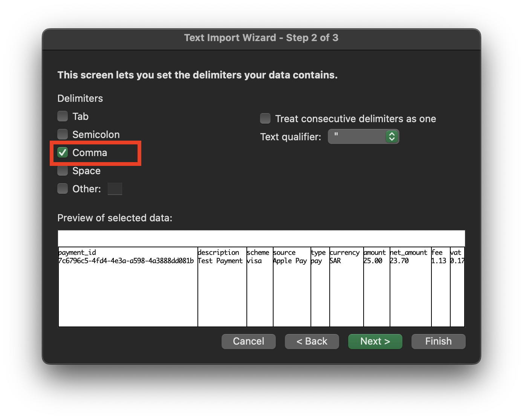Enable Treat consecutive delimiters as one
Screen dimensions: 523x420
[265, 119]
